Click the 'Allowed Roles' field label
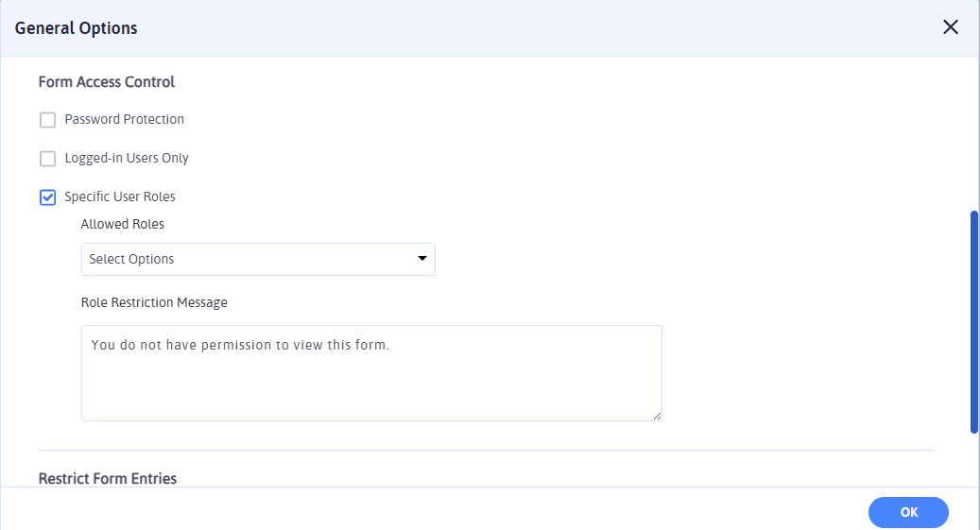 point(122,225)
